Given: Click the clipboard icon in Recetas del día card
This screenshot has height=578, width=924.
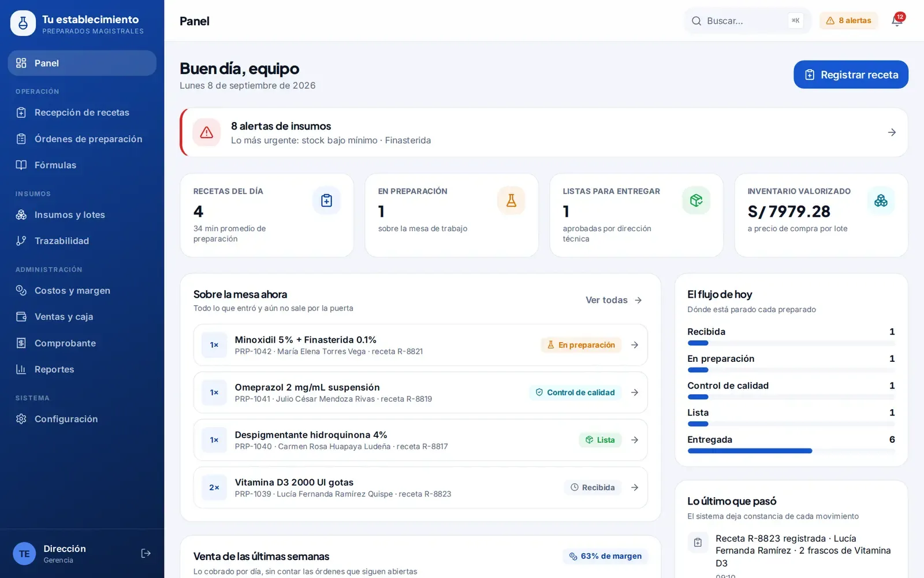Looking at the screenshot, I should tap(326, 201).
